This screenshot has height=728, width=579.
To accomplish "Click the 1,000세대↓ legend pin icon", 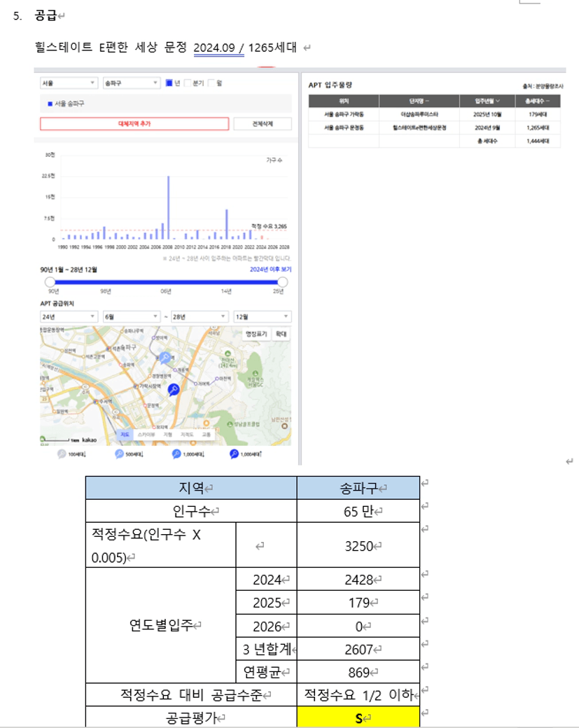I will tap(176, 454).
